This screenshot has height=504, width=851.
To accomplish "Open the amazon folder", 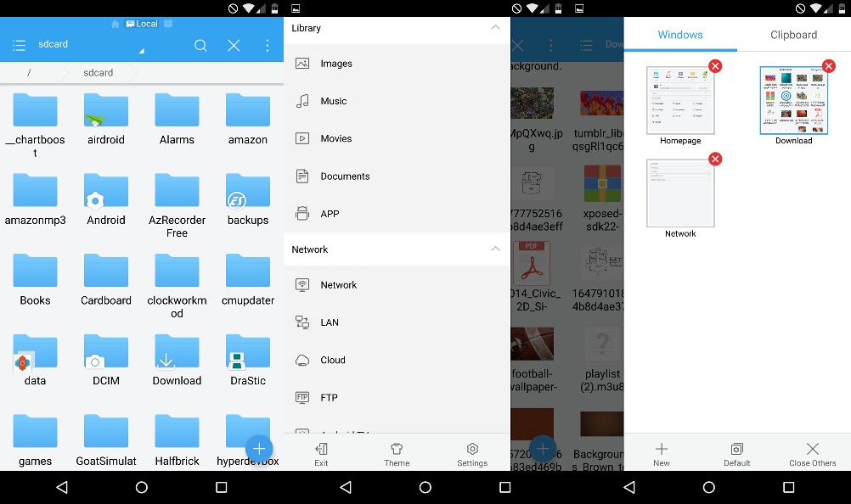I will [248, 119].
